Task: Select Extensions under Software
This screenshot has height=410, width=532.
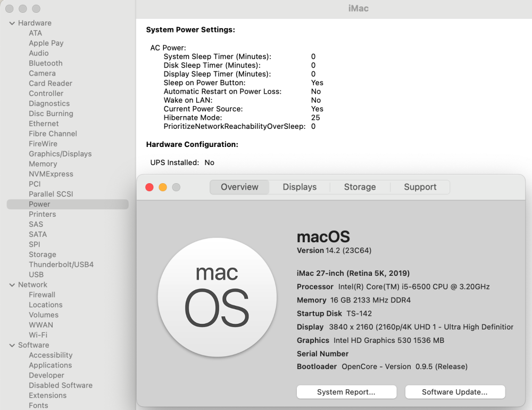Action: [x=47, y=396]
